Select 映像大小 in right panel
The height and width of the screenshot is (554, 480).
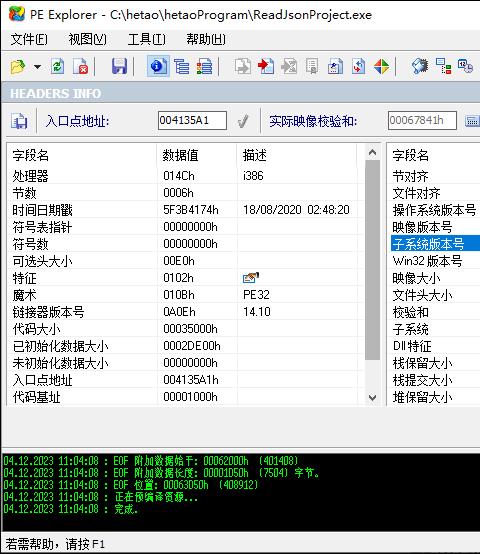(416, 278)
